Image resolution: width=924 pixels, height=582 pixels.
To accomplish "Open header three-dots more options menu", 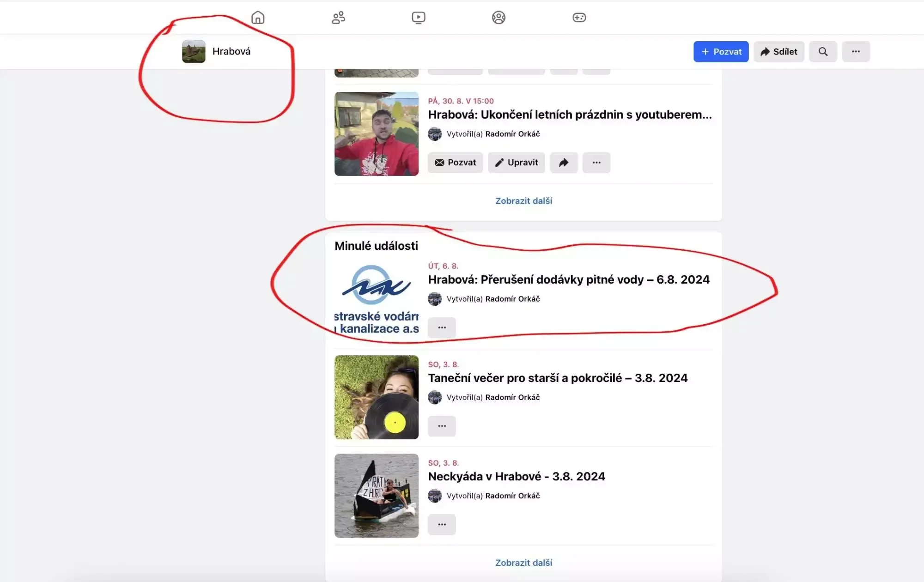I will point(856,52).
